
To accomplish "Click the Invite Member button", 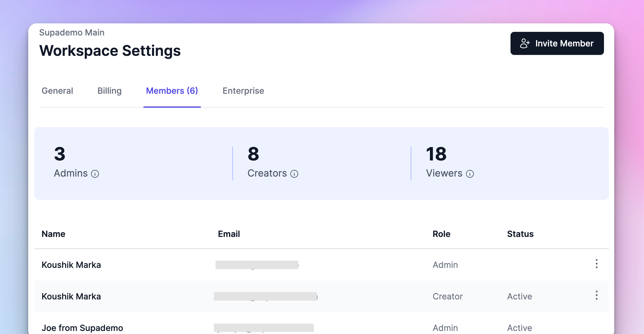I will click(x=557, y=43).
